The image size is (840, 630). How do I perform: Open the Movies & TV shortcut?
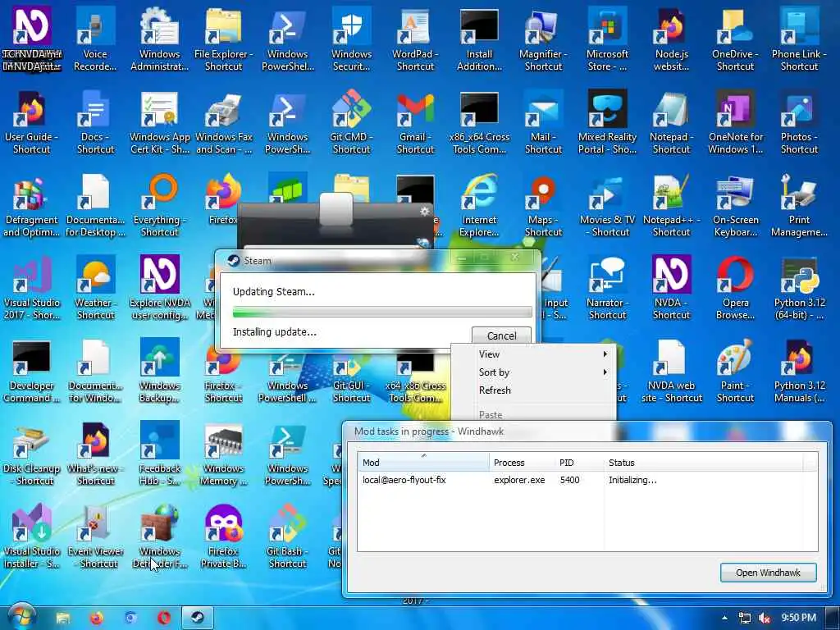coord(607,204)
